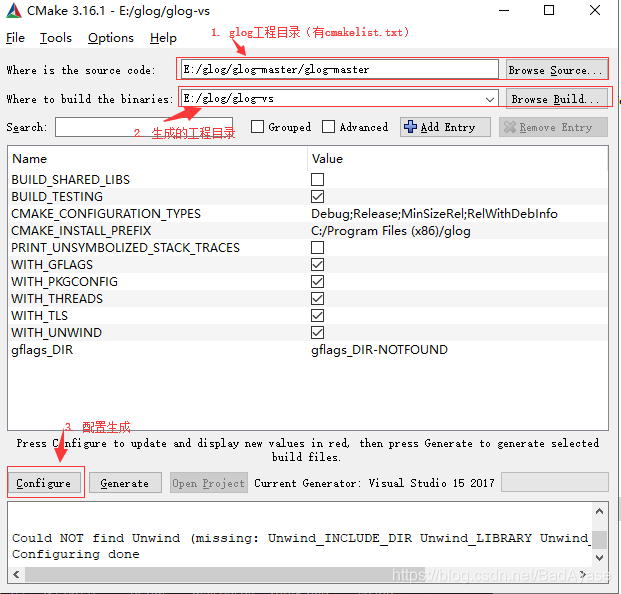Uncheck the WITH_PKGCONFIG option
This screenshot has height=594, width=621.
click(x=317, y=282)
